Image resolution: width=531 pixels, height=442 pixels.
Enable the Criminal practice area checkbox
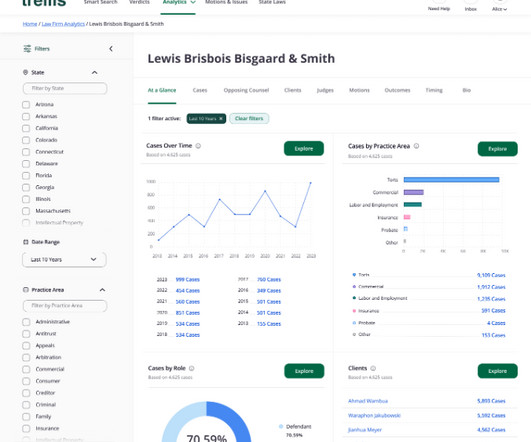[26, 405]
